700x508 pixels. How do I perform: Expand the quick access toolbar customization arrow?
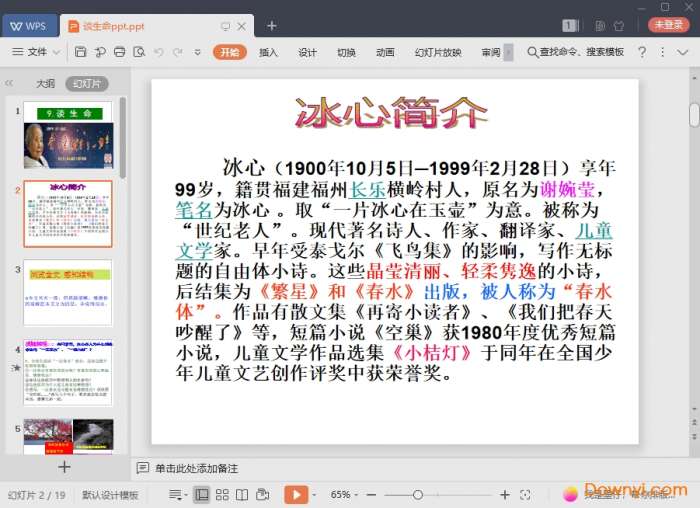[x=197, y=52]
